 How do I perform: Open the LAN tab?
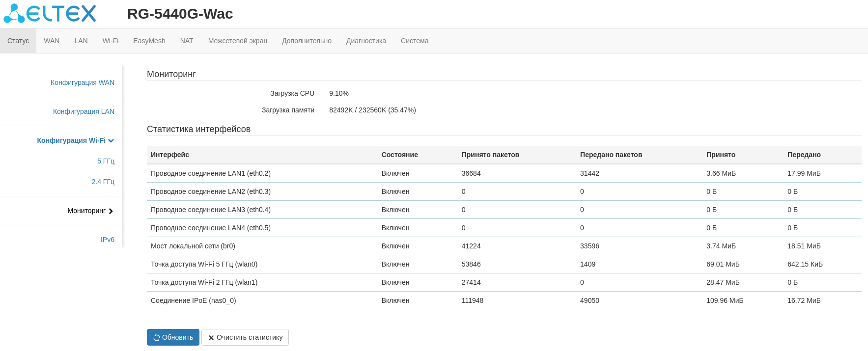(81, 41)
